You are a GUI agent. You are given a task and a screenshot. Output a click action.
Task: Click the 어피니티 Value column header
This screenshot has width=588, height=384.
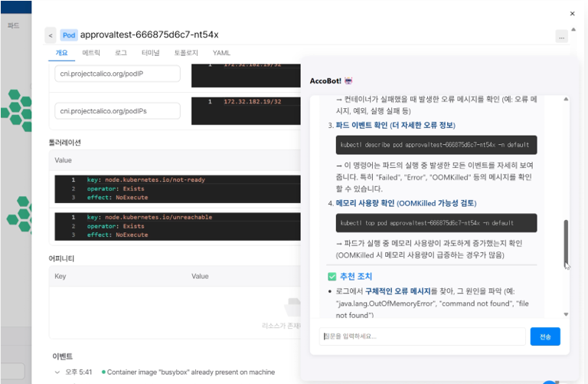tap(200, 276)
